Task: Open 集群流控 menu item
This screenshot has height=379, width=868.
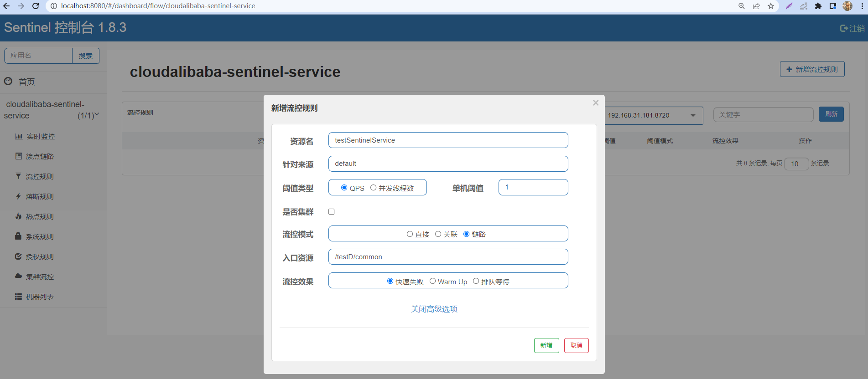Action: pos(40,277)
